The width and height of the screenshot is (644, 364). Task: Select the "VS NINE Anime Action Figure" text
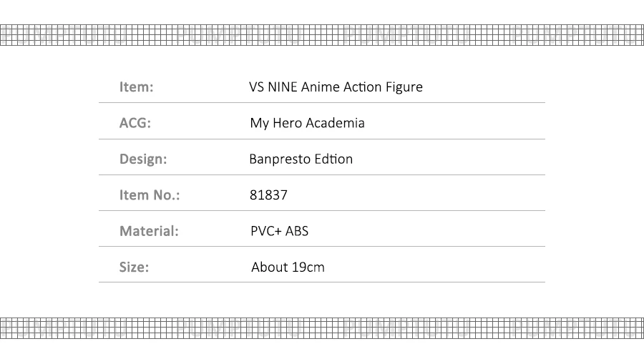click(336, 87)
